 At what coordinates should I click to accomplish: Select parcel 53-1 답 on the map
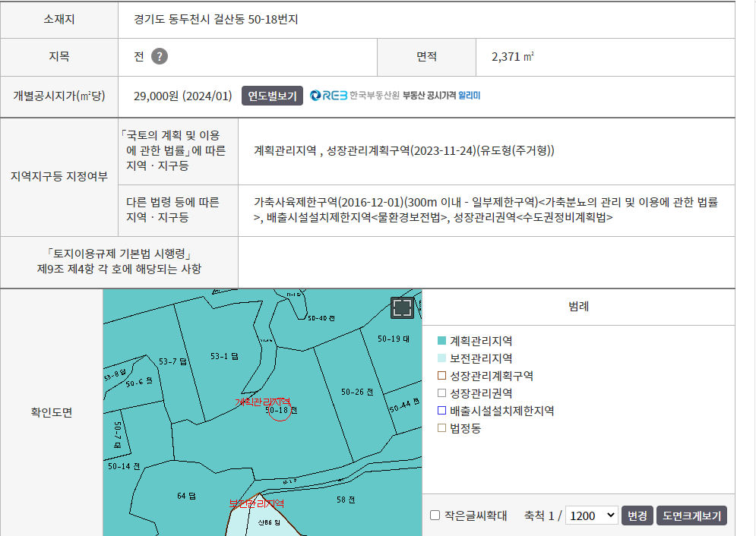click(224, 356)
